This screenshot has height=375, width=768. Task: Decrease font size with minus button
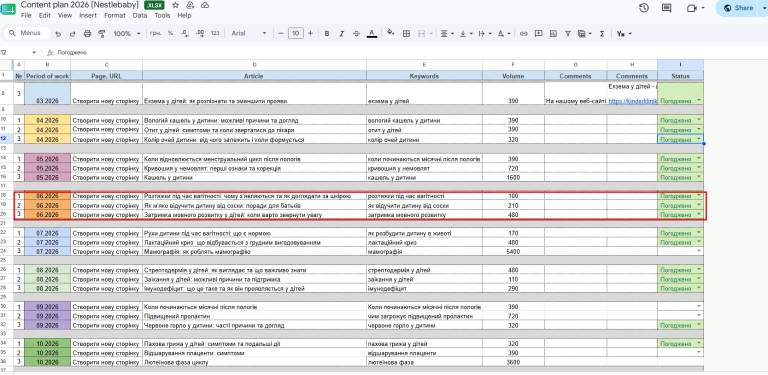tap(281, 34)
